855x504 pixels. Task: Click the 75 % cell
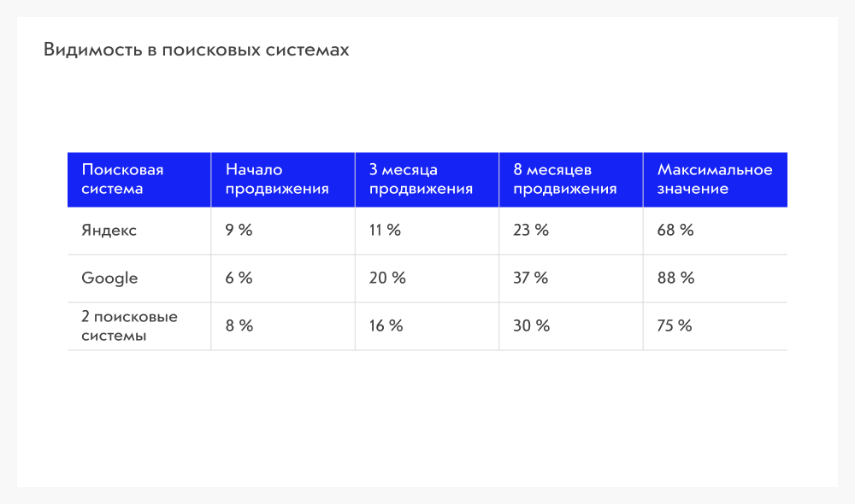coord(675,325)
